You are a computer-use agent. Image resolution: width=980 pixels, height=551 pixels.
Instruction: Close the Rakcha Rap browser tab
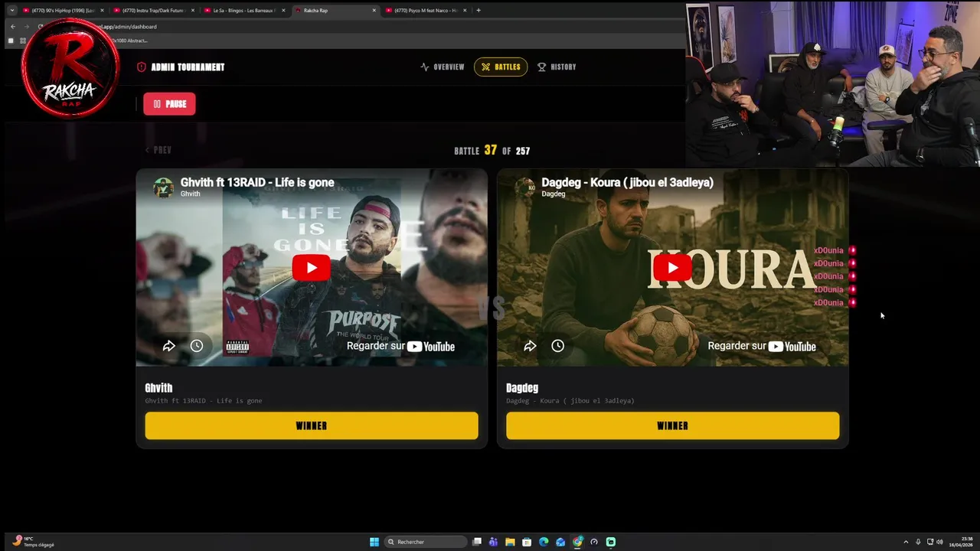point(374,10)
